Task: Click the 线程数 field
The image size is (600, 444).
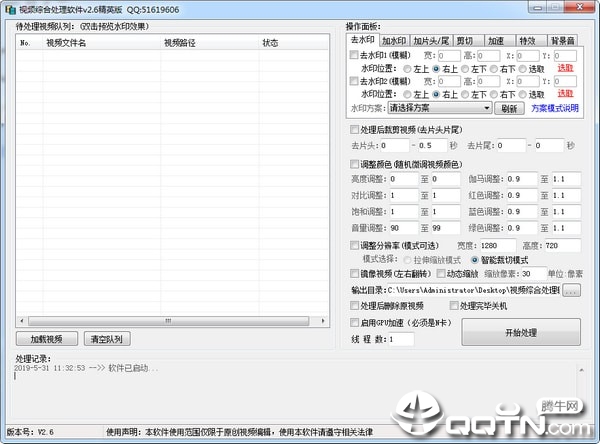Action: point(401,339)
